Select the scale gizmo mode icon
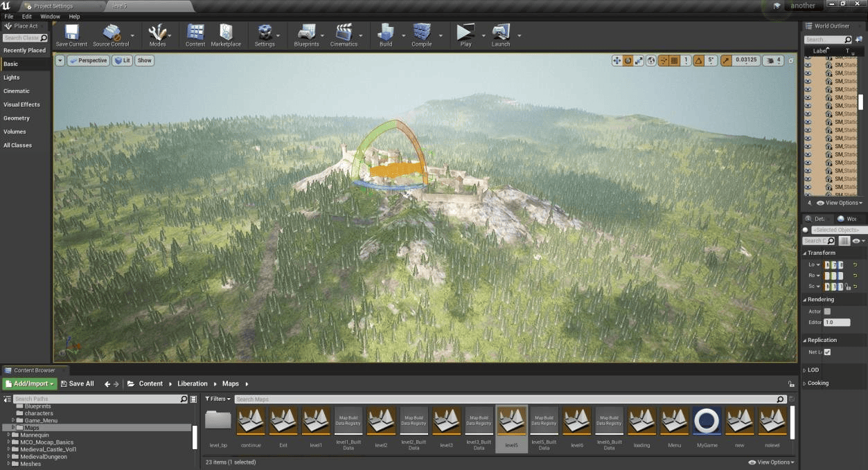The height and width of the screenshot is (470, 868). tap(639, 60)
